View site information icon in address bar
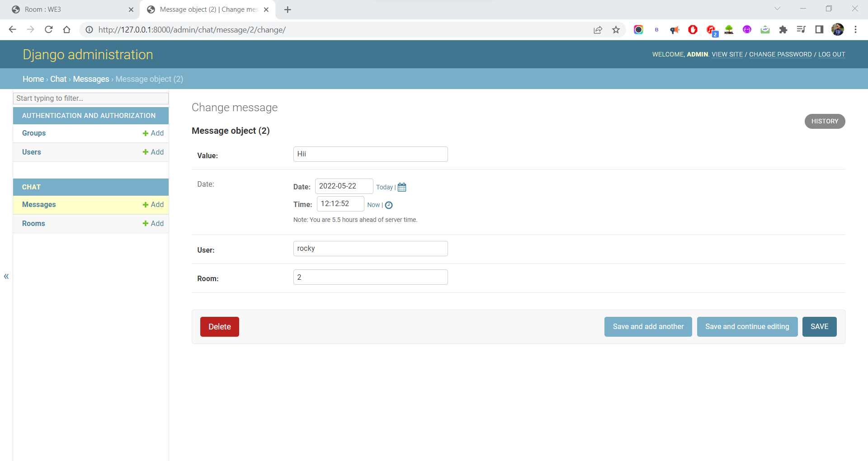The width and height of the screenshot is (868, 461). pyautogui.click(x=90, y=30)
